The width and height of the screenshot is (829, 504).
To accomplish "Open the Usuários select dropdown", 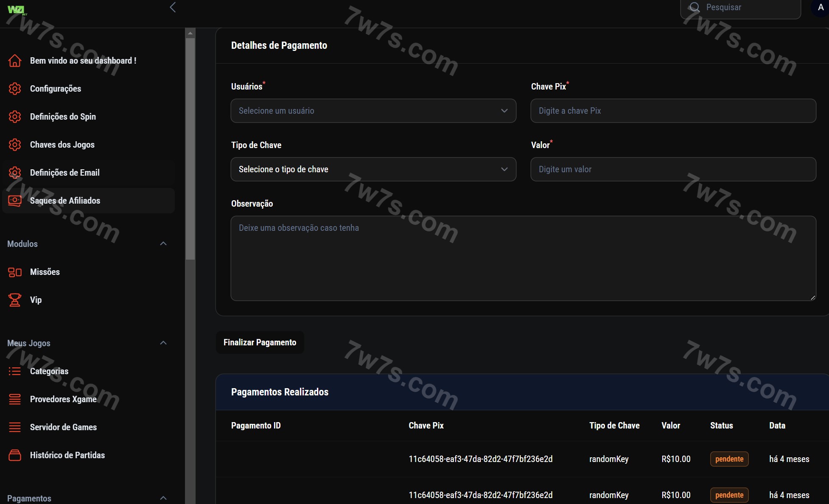I will pyautogui.click(x=373, y=111).
